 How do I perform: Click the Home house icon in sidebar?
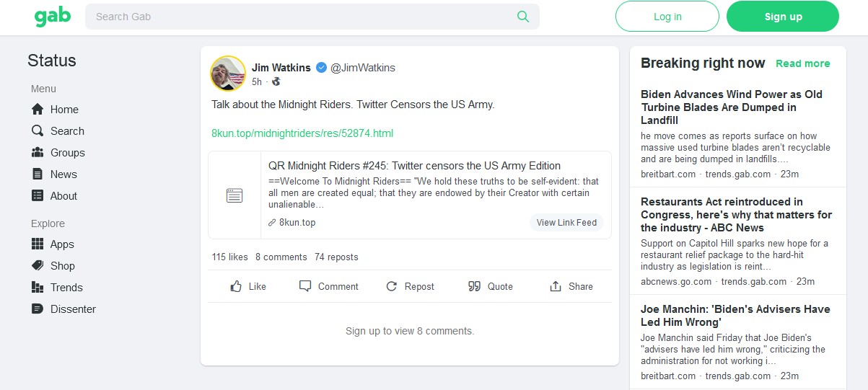point(38,110)
